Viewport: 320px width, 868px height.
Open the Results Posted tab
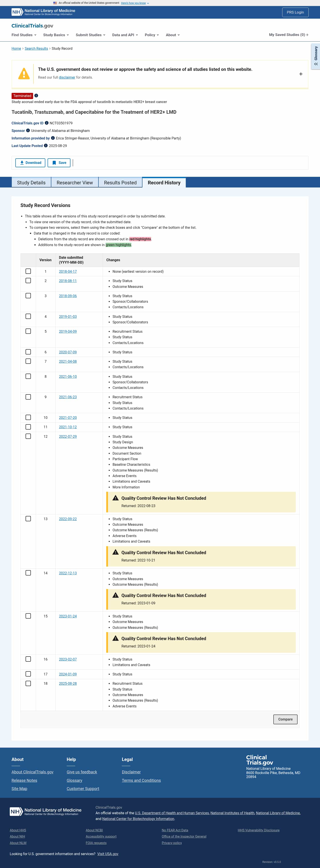click(120, 183)
